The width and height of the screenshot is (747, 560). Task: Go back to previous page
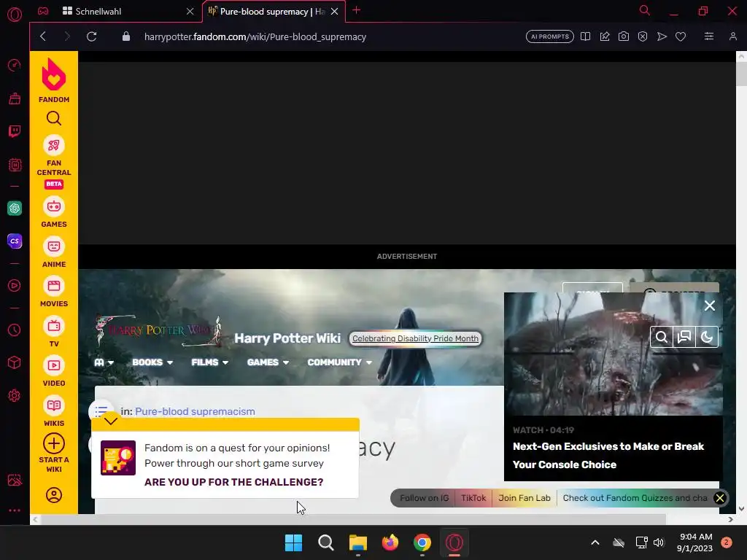(43, 36)
